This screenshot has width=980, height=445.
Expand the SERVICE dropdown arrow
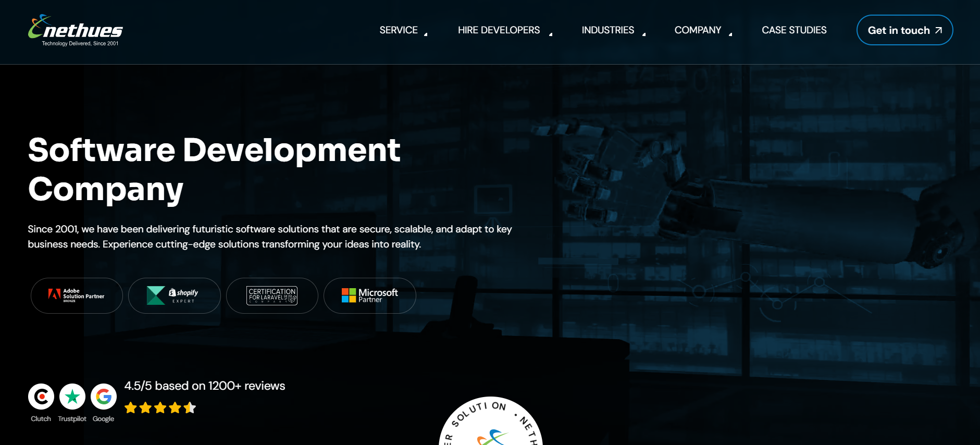click(426, 34)
